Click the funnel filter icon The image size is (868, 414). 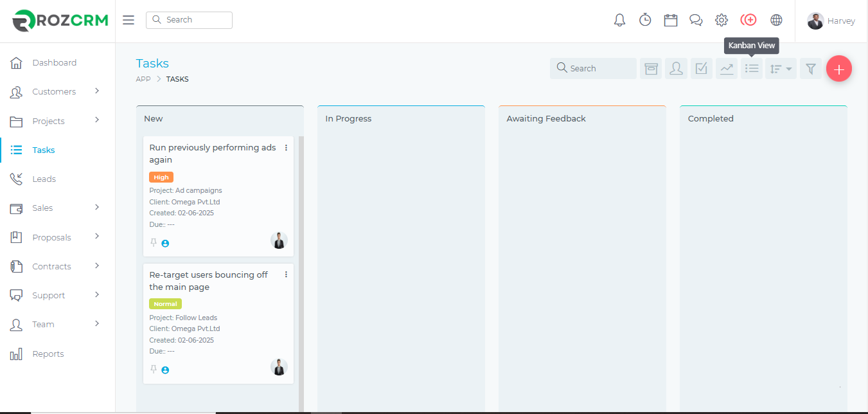[x=811, y=68]
